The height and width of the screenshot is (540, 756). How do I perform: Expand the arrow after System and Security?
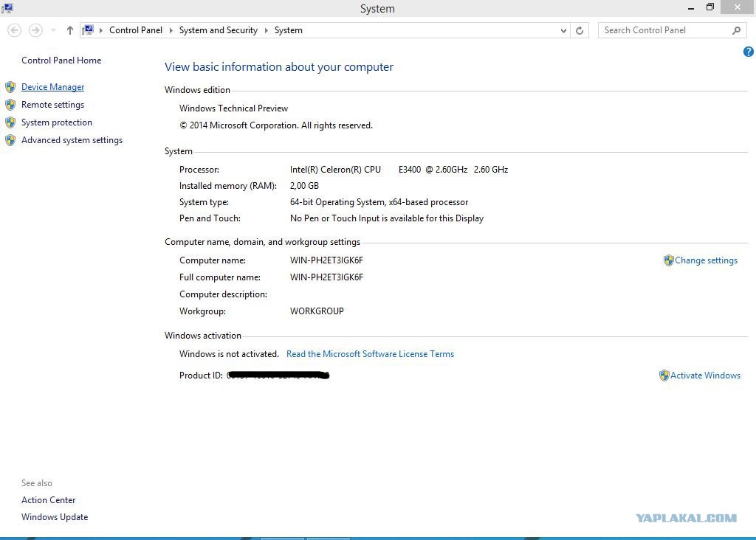pos(266,30)
